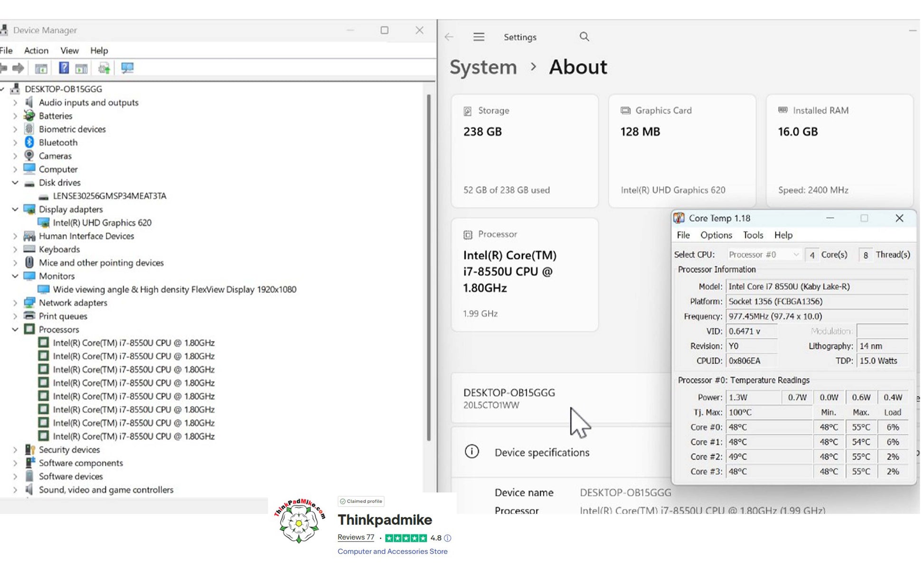Click the Help toolbar icon in Device Manager
Viewport: 924px width, 581px height.
click(64, 68)
